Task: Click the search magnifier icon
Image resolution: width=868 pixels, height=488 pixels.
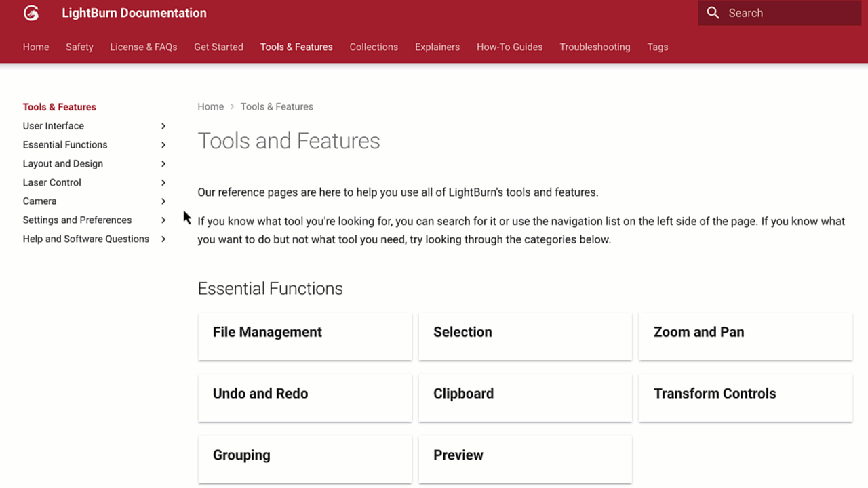Action: click(713, 13)
